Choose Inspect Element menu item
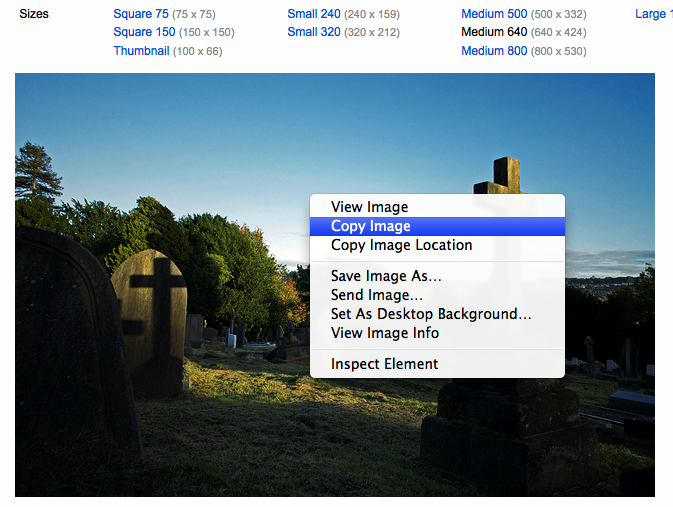673x507 pixels. click(437, 364)
